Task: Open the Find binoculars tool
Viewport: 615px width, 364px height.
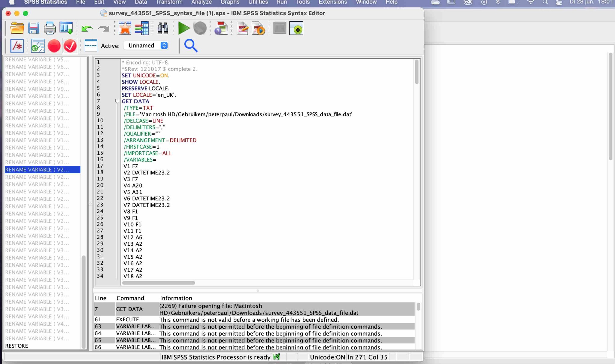Action: pyautogui.click(x=162, y=28)
